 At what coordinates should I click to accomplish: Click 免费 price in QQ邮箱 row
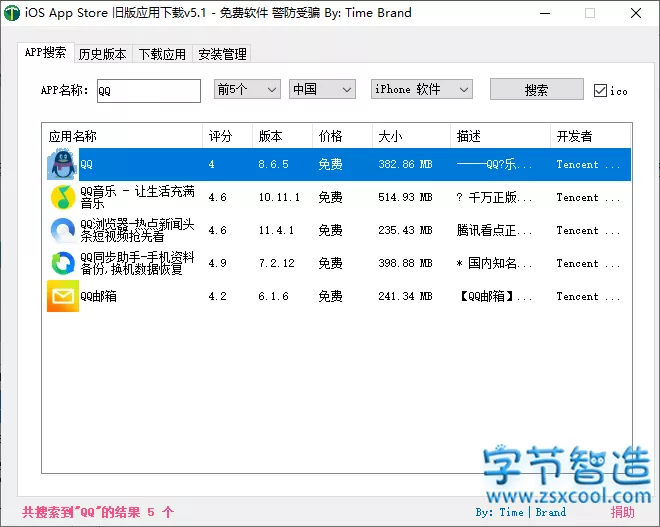tap(330, 296)
